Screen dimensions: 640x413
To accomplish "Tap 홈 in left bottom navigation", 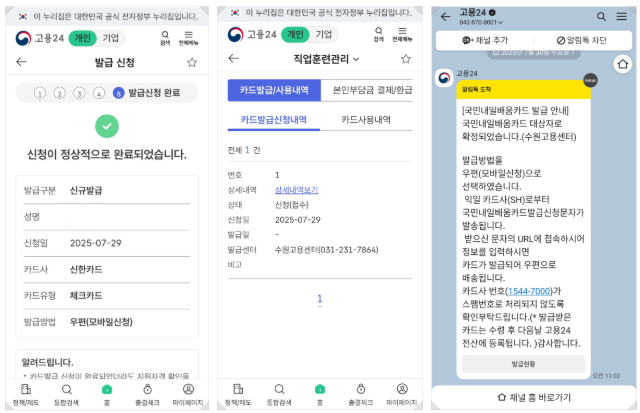I will 107,394.
